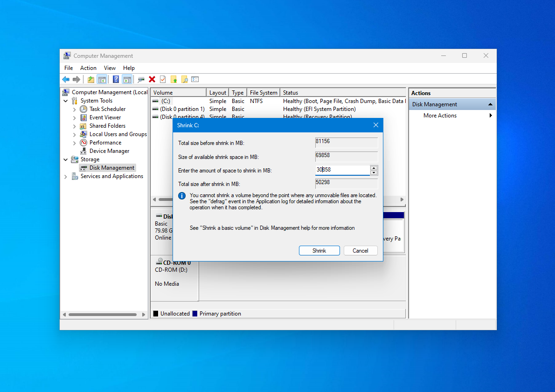Increase shrink amount with the up spinner arrow
This screenshot has width=555, height=392.
(x=374, y=168)
